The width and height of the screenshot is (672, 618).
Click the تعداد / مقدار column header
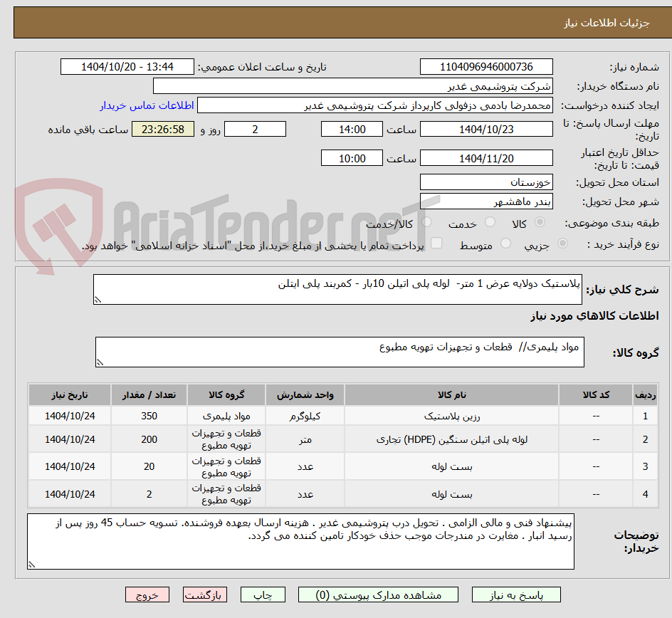pos(149,394)
